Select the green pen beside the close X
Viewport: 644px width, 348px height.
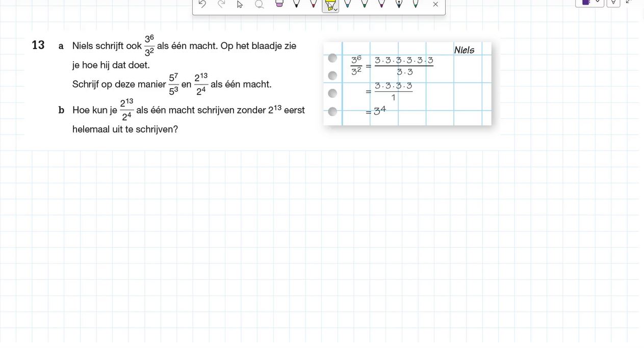pos(416,4)
